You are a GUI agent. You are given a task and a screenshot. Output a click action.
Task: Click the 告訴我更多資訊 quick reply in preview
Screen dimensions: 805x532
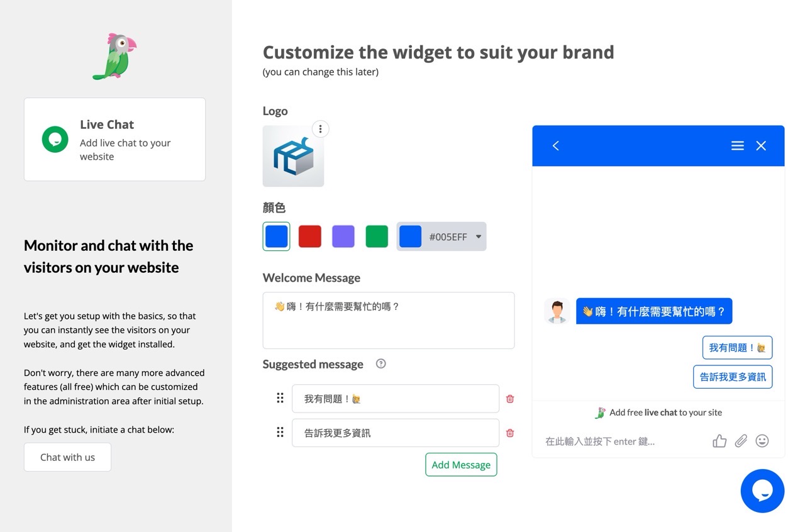click(x=733, y=377)
